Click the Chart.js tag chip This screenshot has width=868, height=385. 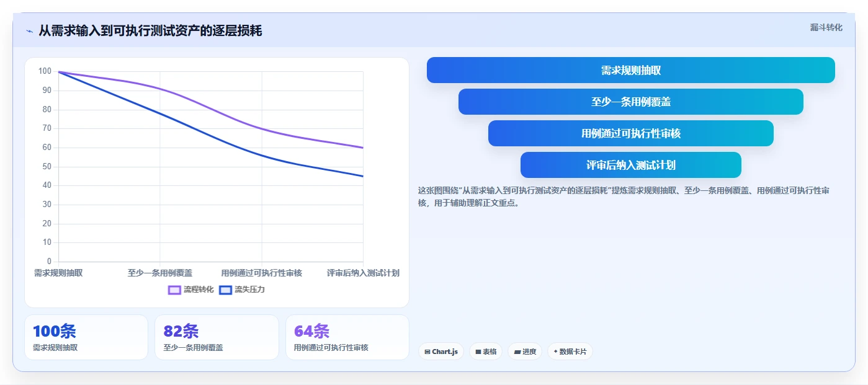pos(441,352)
